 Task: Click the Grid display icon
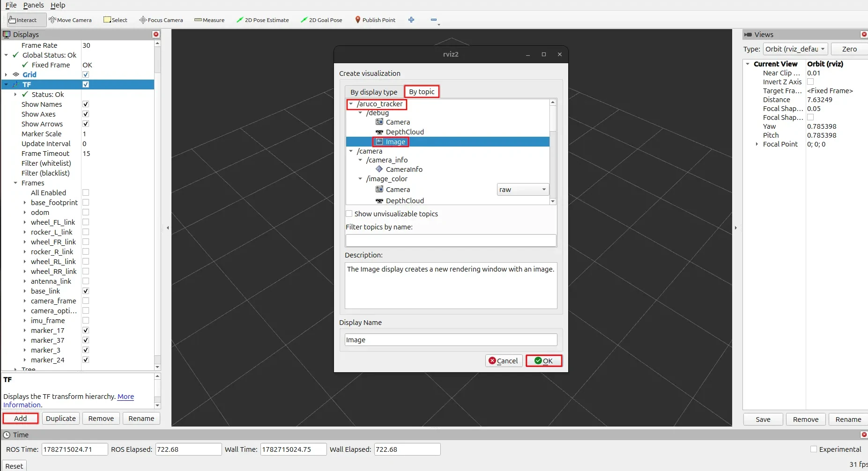16,74
